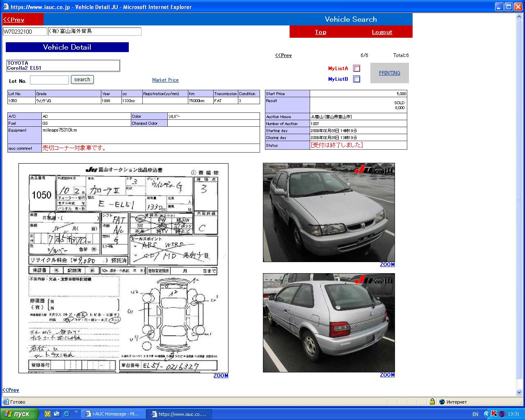Click the 1998 year cell
Screen dimensions: 525x420
[x=111, y=100]
